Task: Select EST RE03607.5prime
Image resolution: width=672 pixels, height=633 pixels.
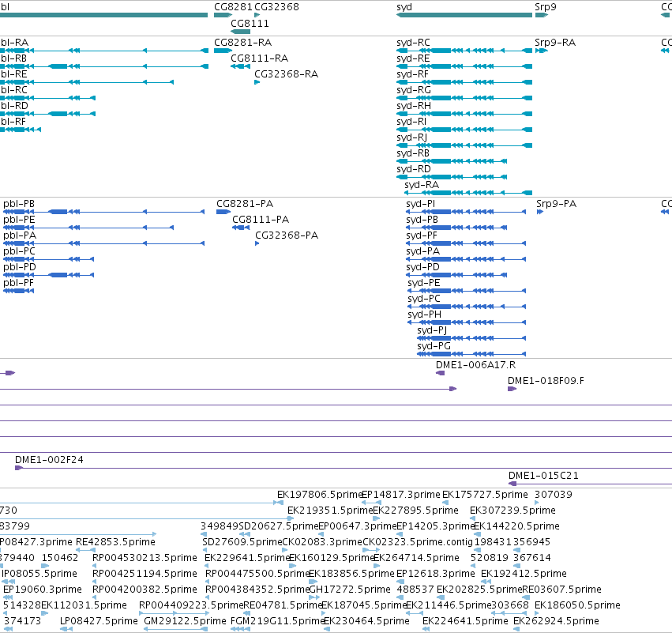Action: (x=562, y=590)
